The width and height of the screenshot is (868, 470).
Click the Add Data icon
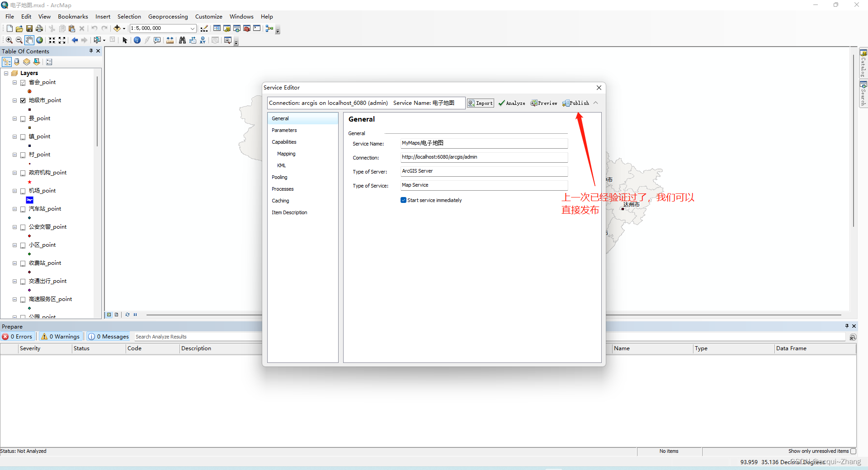pos(117,28)
